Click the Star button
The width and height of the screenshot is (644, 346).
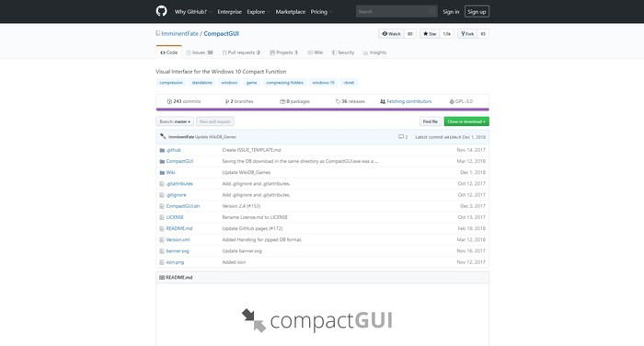point(430,34)
